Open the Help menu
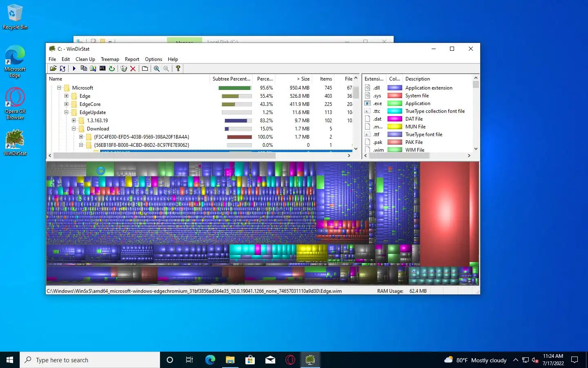The width and height of the screenshot is (588, 368). tap(173, 59)
